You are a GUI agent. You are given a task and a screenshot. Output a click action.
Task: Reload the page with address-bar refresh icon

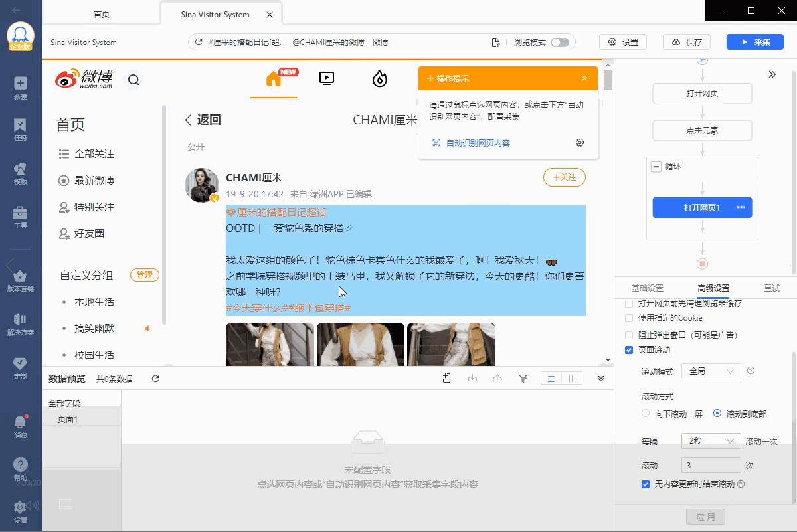tap(198, 43)
